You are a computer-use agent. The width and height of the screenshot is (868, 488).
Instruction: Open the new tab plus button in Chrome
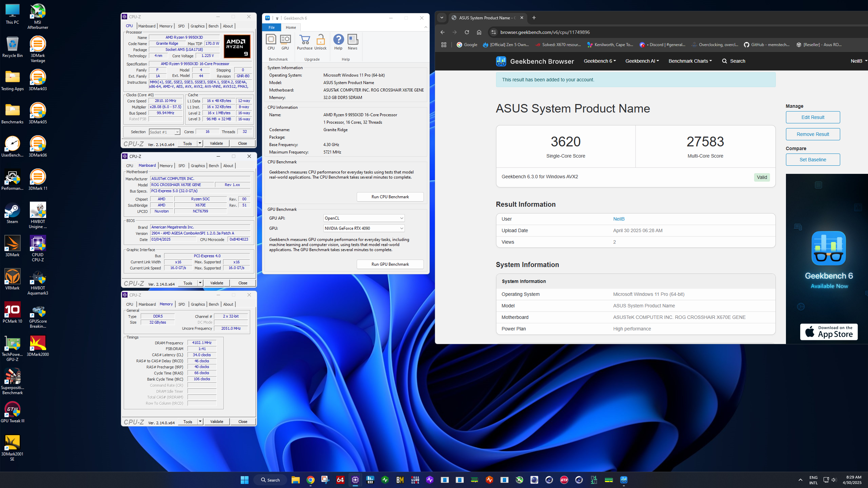(534, 18)
